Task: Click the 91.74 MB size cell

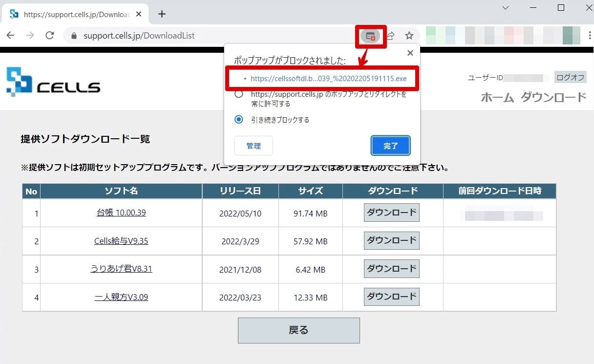Action: [311, 214]
